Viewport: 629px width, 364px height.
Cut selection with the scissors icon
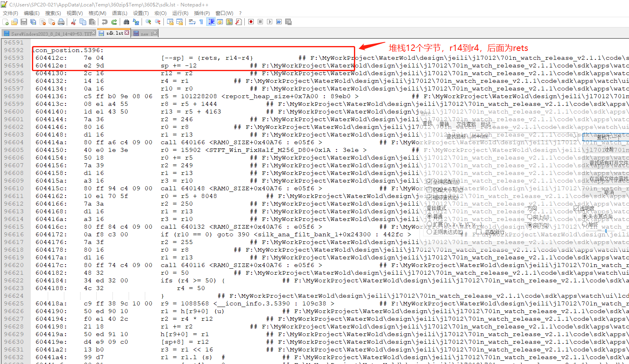(x=74, y=22)
